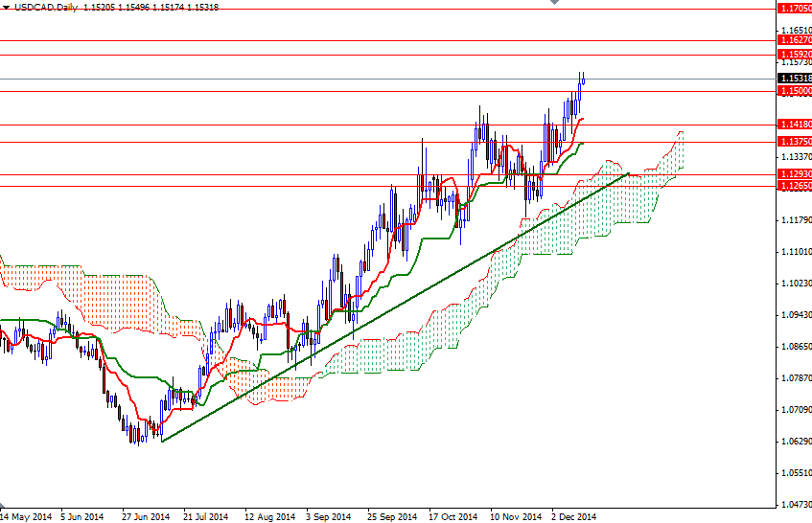Click the 1.09430 price scale value
This screenshot has width=812, height=523.
pyautogui.click(x=797, y=315)
